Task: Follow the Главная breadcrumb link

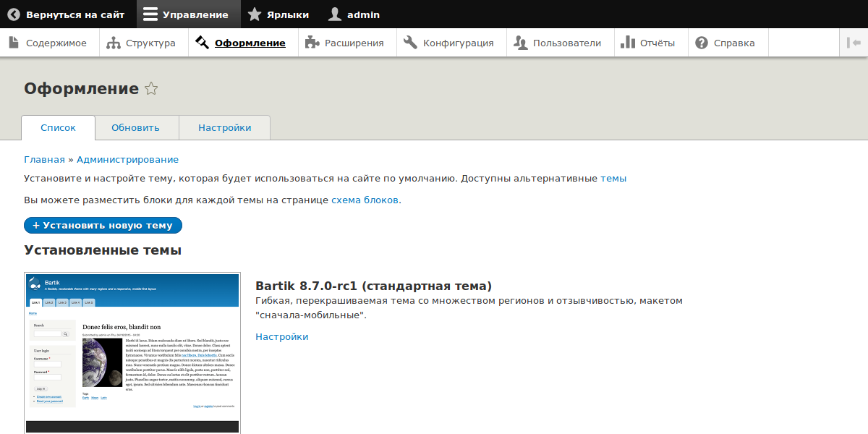Action: coord(44,159)
